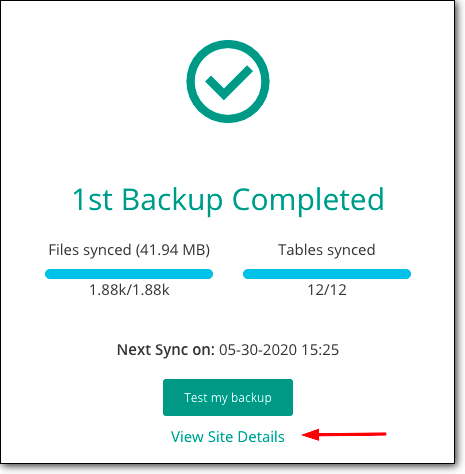Click the Files synced progress bar
Viewport: 465px width, 474px height.
click(x=129, y=274)
